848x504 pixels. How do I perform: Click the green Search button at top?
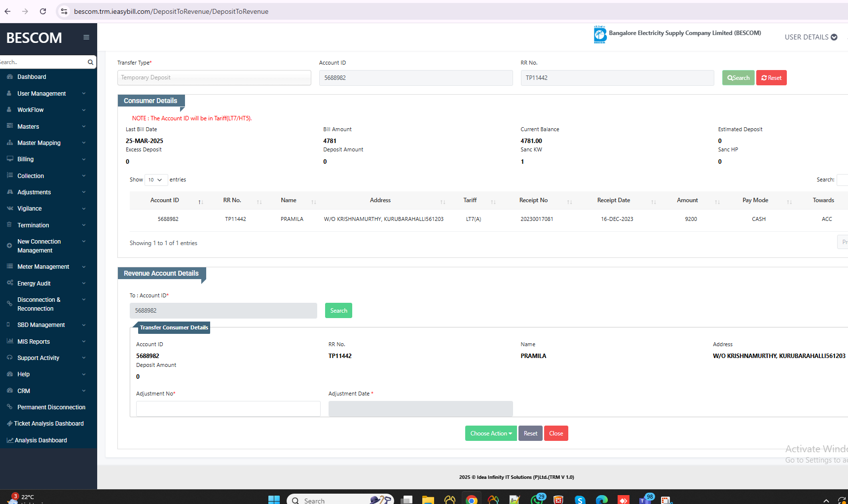pos(738,78)
